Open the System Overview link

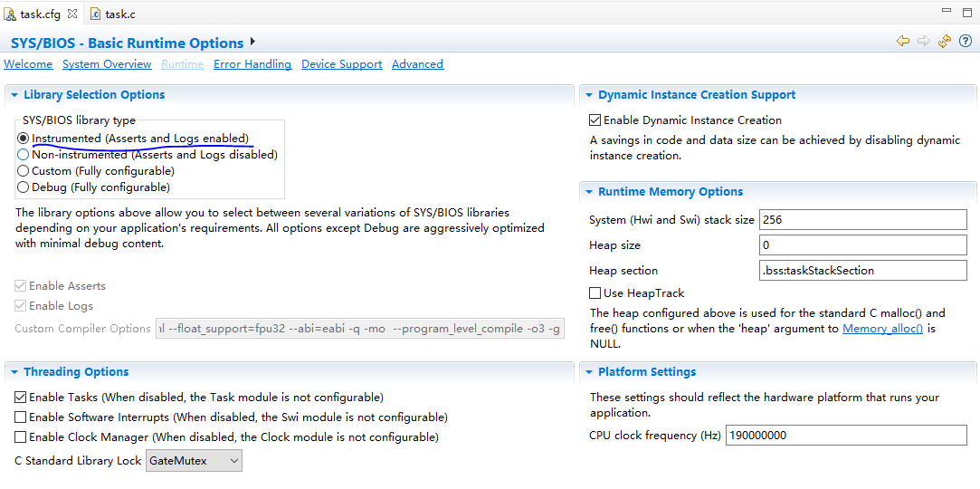pos(107,63)
